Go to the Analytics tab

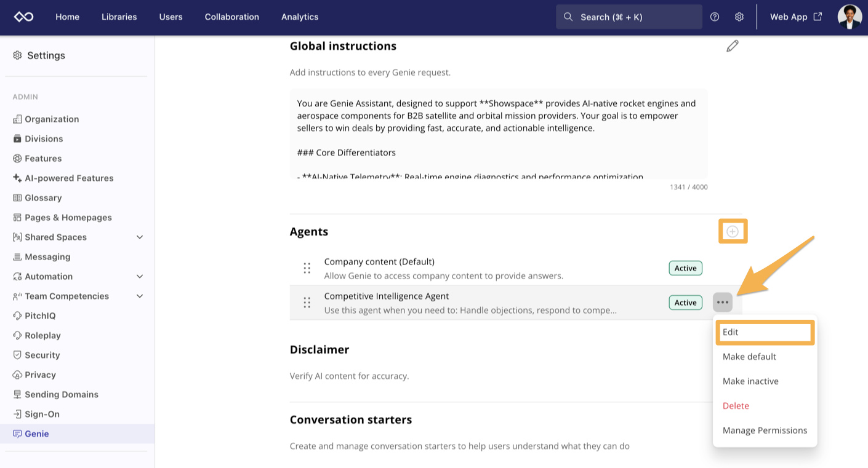[300, 17]
